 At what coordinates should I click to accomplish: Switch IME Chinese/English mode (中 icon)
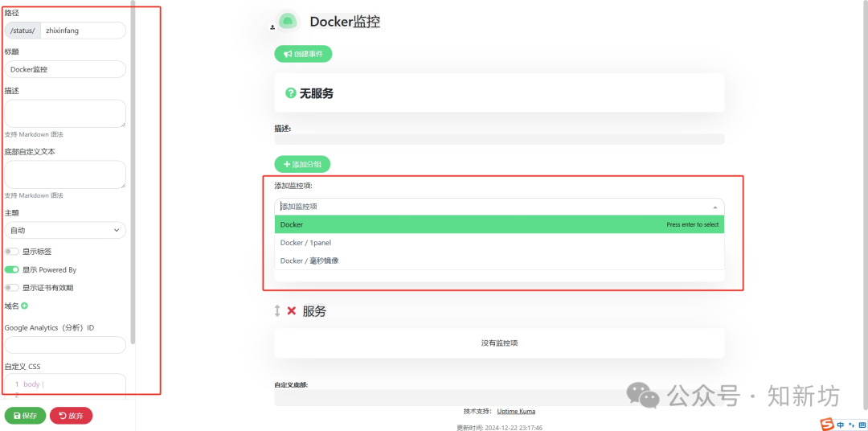[841, 425]
